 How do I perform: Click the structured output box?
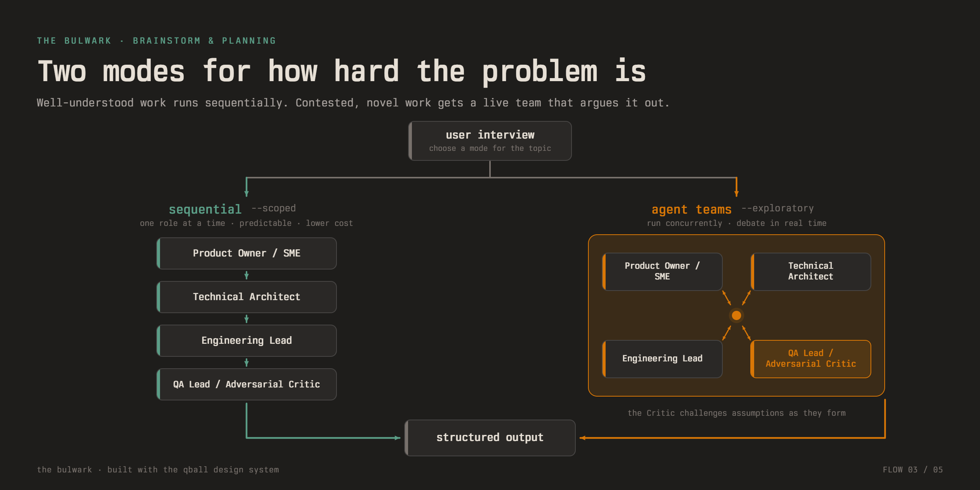click(490, 438)
